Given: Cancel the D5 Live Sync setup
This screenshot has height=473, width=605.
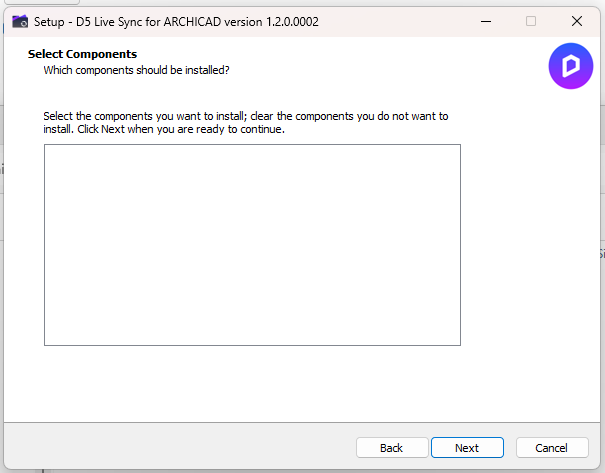Looking at the screenshot, I should pos(552,448).
